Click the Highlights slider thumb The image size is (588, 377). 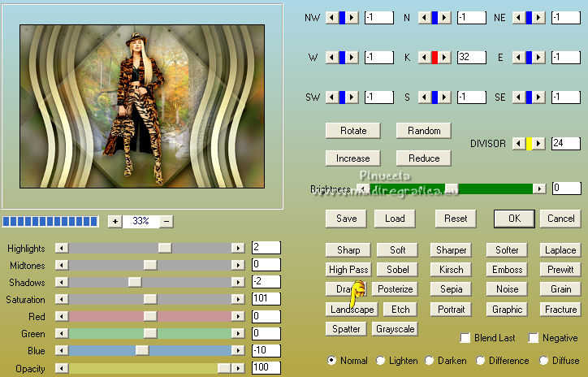165,248
